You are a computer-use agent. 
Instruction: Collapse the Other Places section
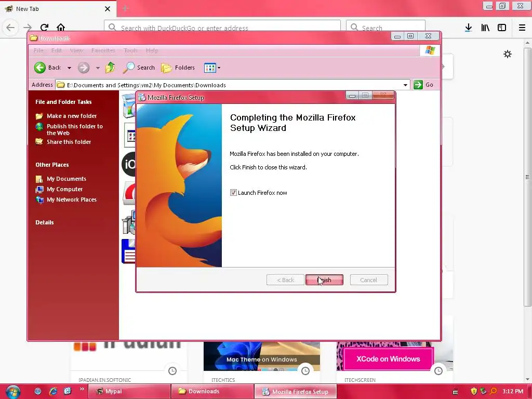52,165
